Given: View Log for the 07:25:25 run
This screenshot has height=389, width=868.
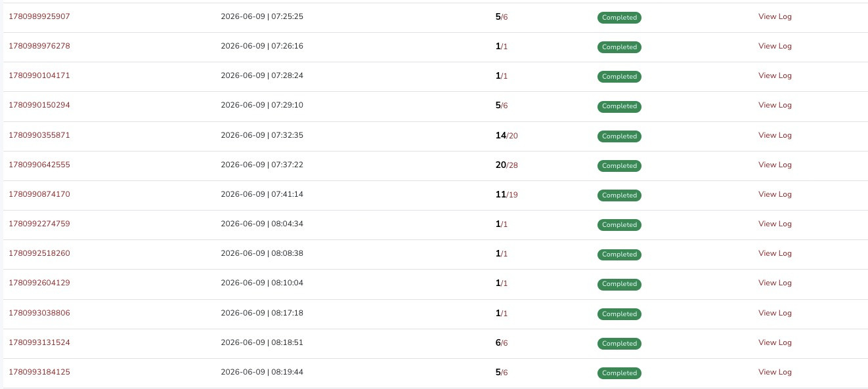Looking at the screenshot, I should (x=775, y=16).
